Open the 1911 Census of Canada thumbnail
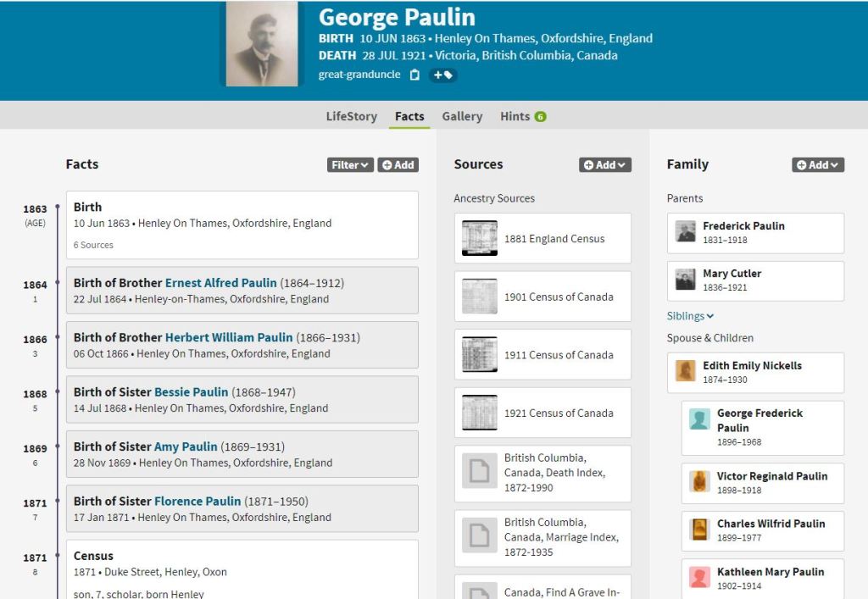 pyautogui.click(x=480, y=354)
